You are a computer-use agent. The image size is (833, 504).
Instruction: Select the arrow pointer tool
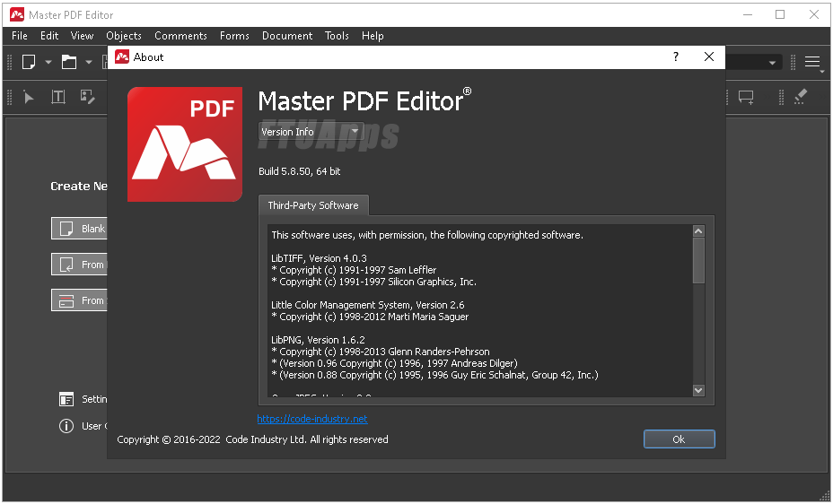(29, 97)
